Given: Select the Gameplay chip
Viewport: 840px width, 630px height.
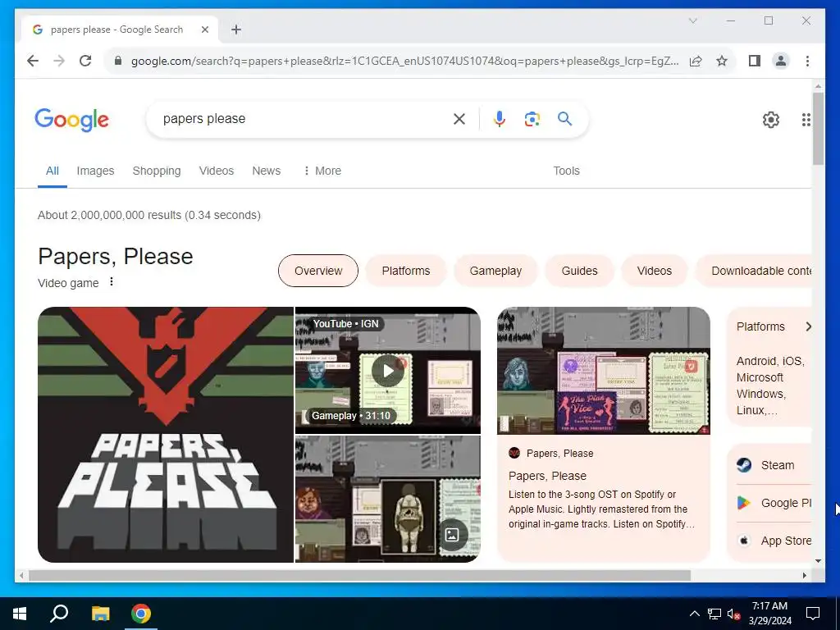Looking at the screenshot, I should [495, 271].
